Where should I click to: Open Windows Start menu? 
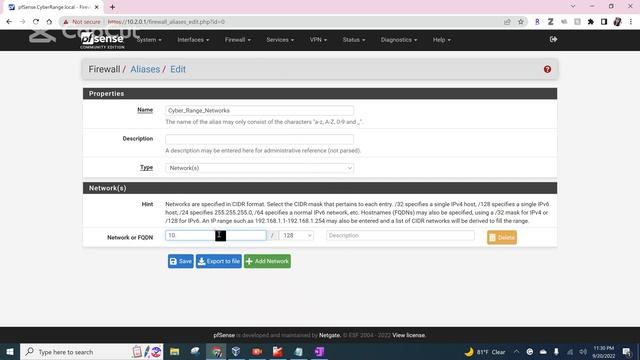[x=10, y=352]
